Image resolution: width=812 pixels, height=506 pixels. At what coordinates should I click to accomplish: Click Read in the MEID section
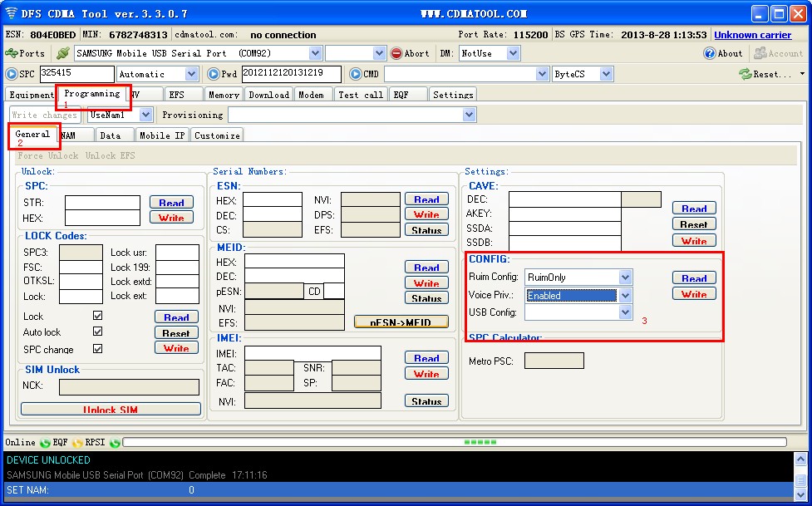[x=426, y=268]
